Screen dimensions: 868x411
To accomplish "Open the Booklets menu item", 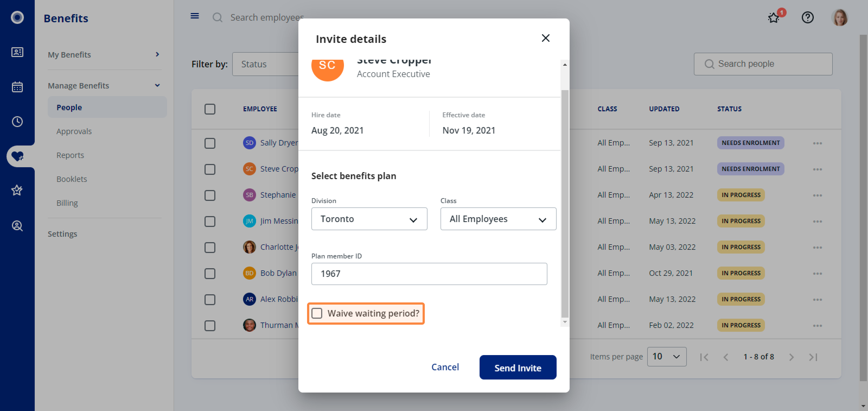I will [x=71, y=179].
